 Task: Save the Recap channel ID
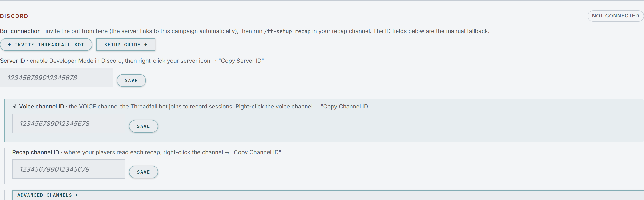pyautogui.click(x=144, y=172)
